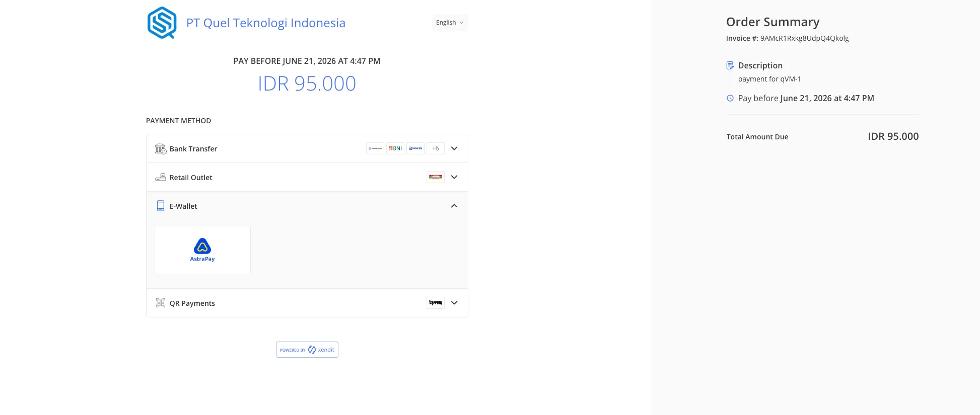The image size is (980, 415).
Task: Click the Description note icon
Action: [x=730, y=65]
